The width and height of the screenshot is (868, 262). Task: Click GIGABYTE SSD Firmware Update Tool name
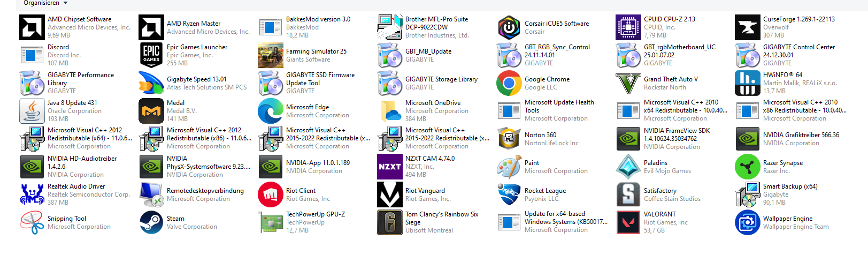320,79
